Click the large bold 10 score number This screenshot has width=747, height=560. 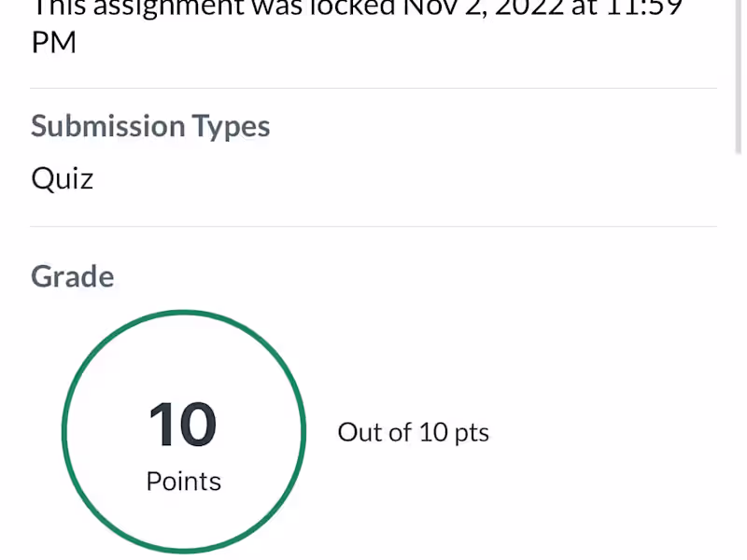tap(183, 426)
